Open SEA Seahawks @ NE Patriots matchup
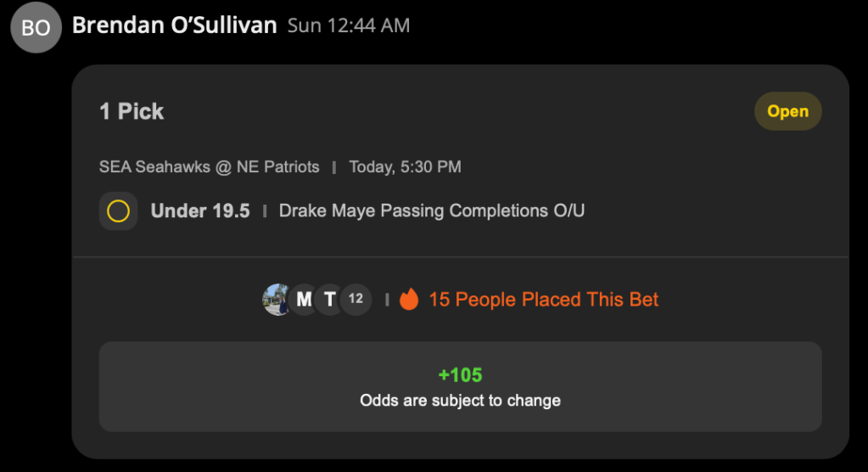Image resolution: width=868 pixels, height=472 pixels. [210, 166]
